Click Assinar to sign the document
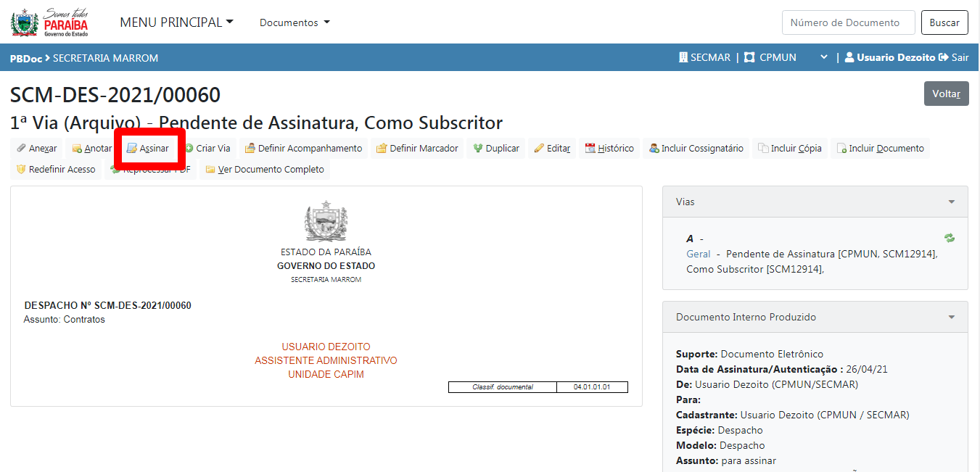 click(148, 149)
